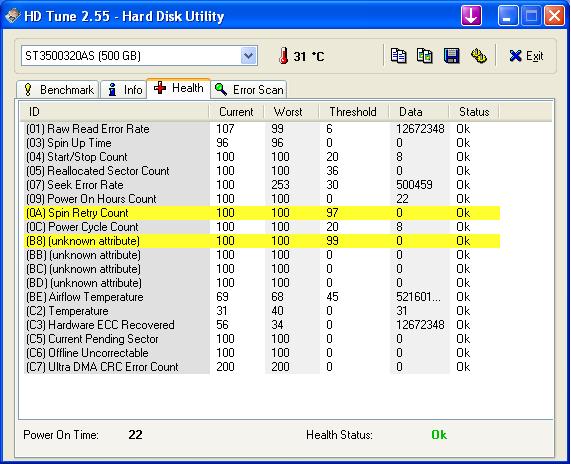Click the Health tab

[178, 88]
